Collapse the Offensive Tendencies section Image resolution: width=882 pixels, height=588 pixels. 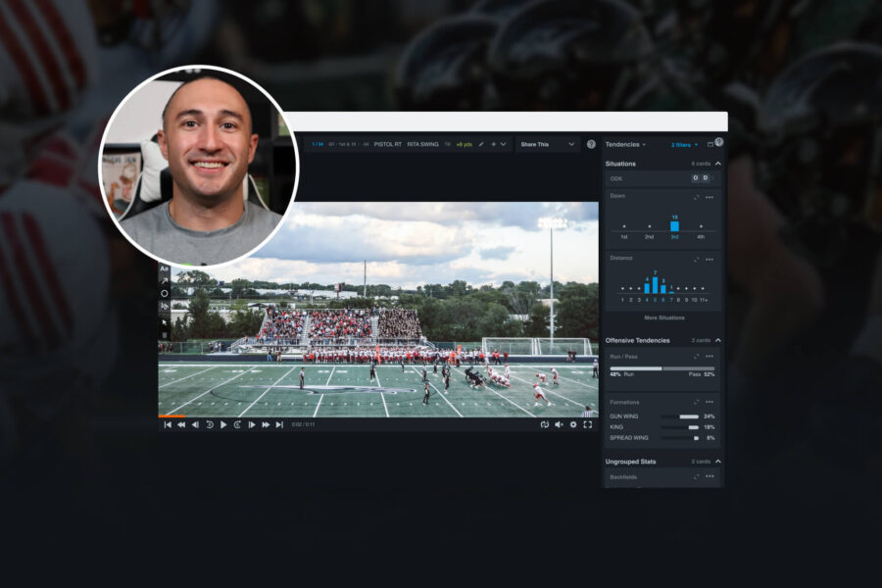(x=717, y=340)
